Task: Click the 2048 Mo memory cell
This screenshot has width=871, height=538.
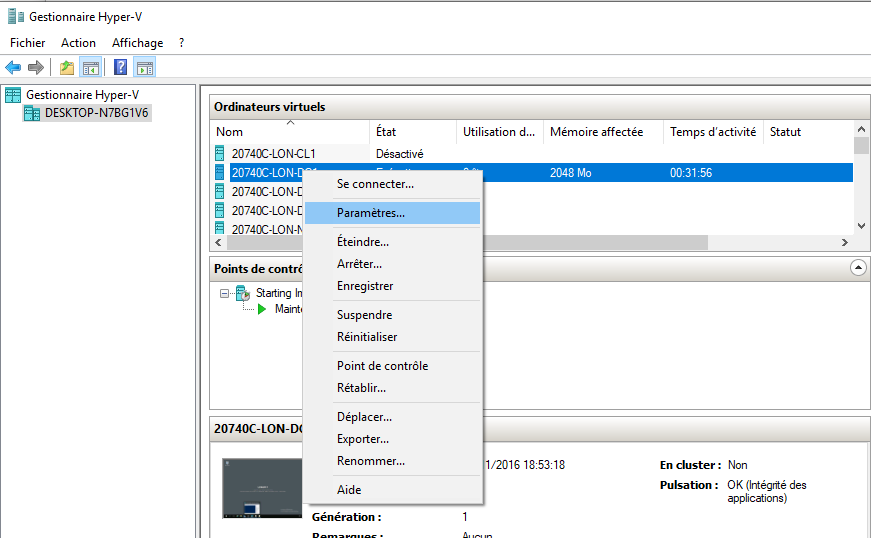Action: click(x=570, y=173)
